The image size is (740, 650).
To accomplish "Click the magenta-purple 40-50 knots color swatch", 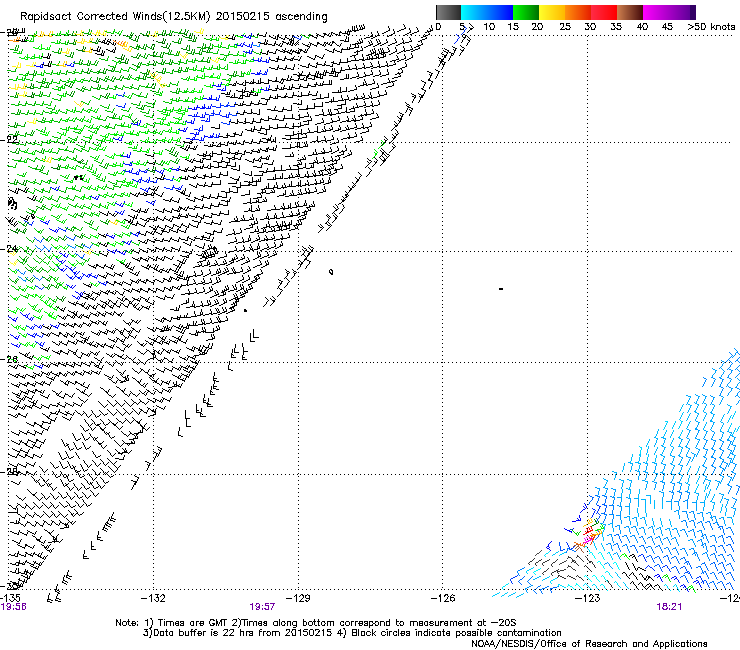I will [669, 12].
